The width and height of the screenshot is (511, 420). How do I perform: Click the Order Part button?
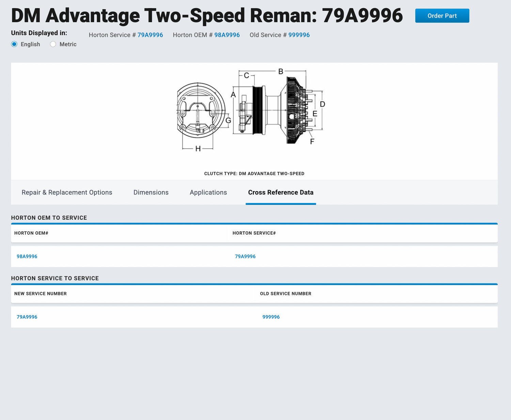click(x=442, y=16)
